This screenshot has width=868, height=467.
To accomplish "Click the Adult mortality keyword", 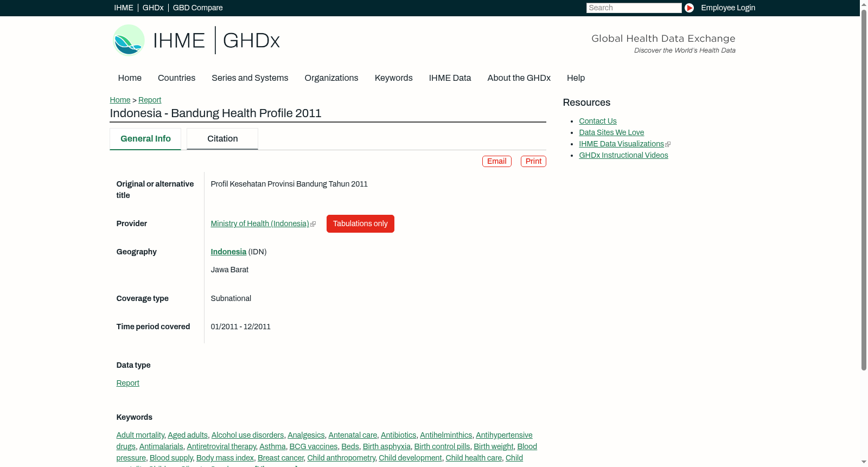I will click(x=140, y=435).
